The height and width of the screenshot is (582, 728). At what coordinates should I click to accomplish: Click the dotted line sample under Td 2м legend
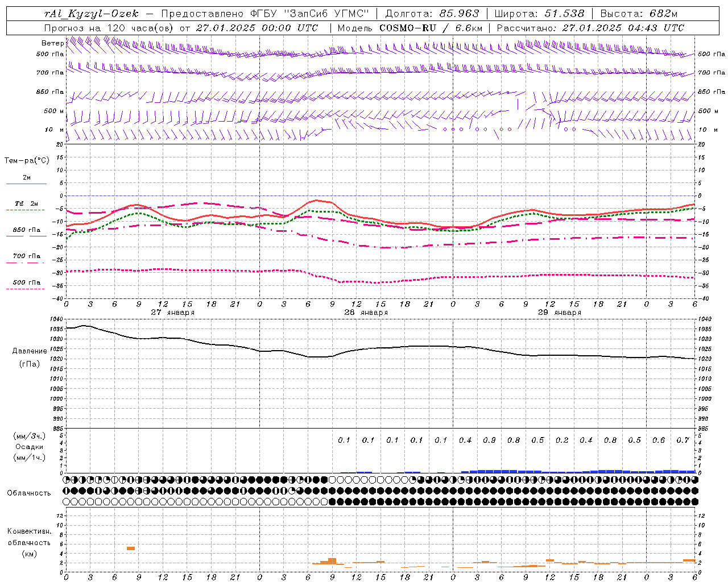tap(26, 210)
